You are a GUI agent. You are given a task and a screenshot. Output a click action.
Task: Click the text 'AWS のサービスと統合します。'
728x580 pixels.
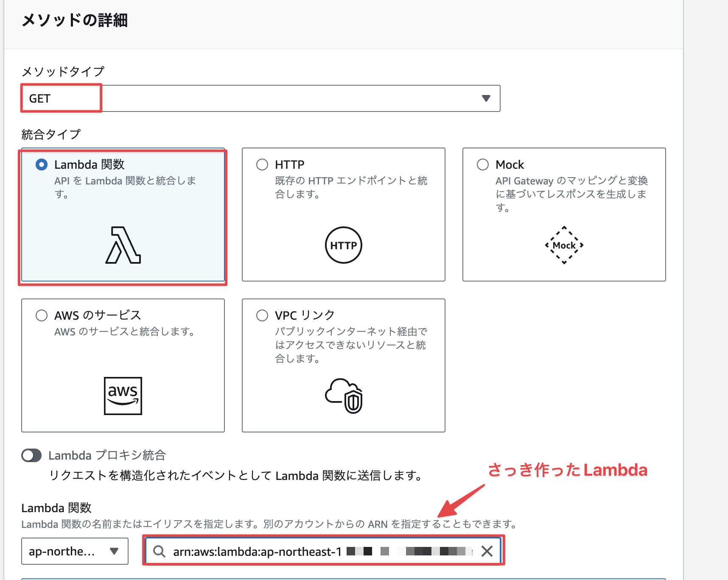[x=125, y=332]
